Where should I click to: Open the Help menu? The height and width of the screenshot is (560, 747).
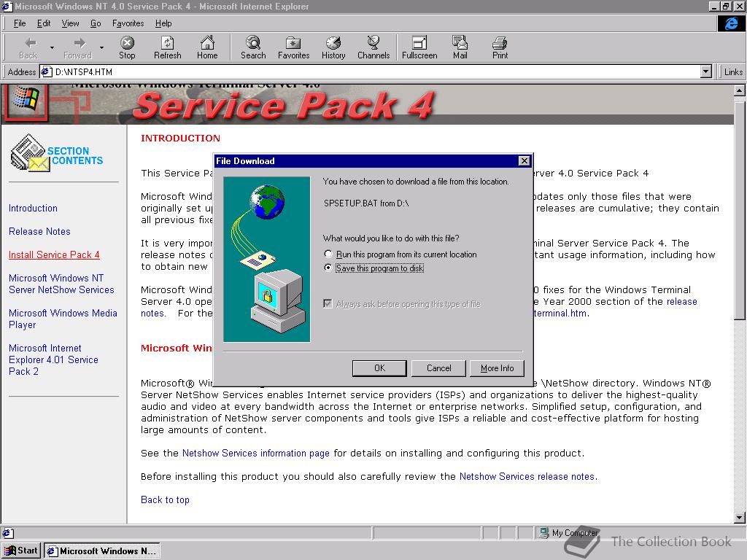(x=163, y=23)
